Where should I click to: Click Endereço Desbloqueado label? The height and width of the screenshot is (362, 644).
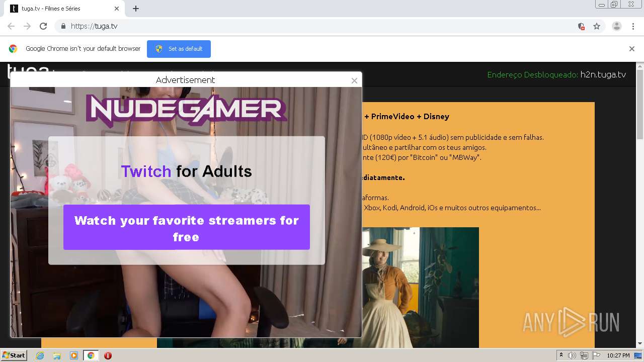[532, 74]
